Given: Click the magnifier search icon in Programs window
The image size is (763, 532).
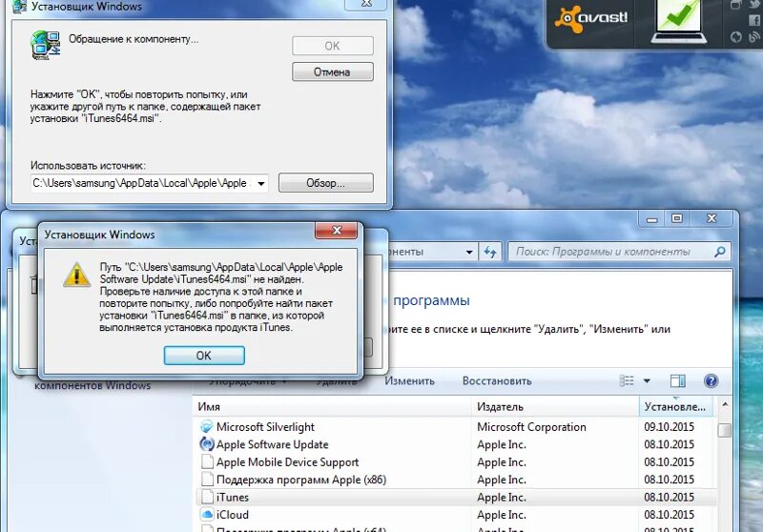Looking at the screenshot, I should (x=720, y=252).
